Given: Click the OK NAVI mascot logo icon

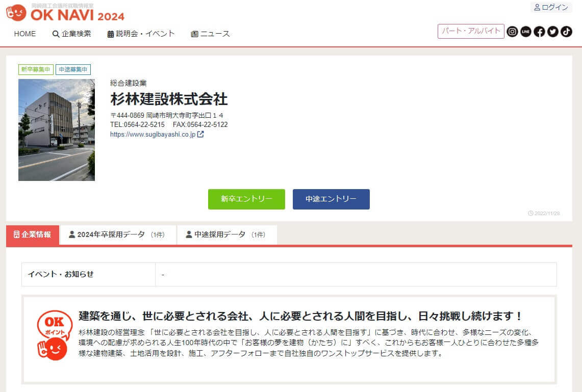Looking at the screenshot, I should [16, 13].
